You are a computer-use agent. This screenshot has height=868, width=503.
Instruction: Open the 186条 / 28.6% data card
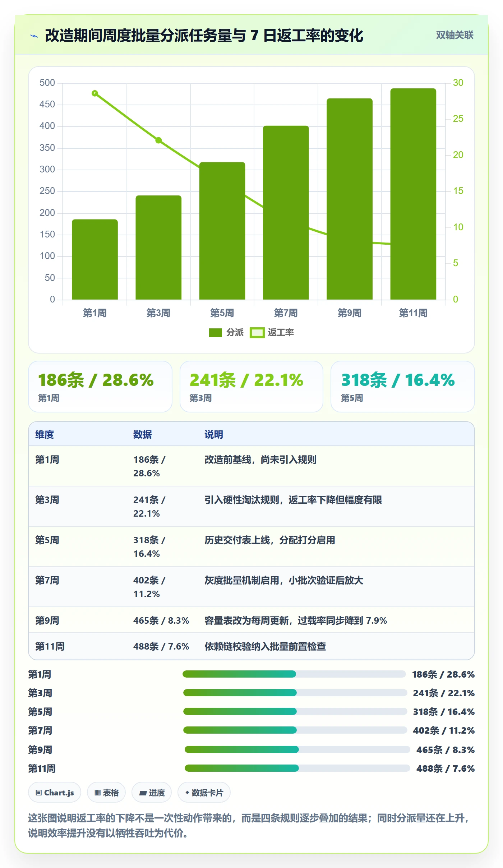[100, 387]
